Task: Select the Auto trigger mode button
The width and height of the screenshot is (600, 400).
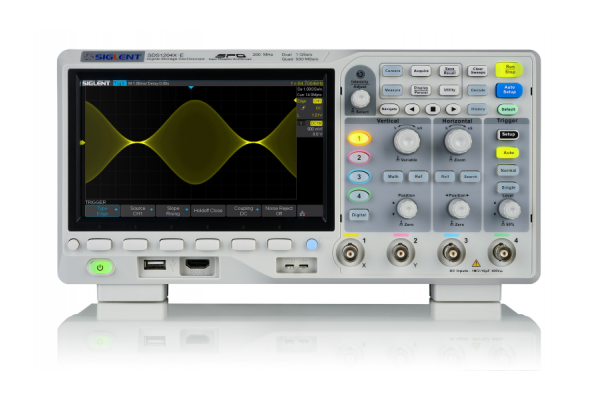Action: (x=508, y=153)
